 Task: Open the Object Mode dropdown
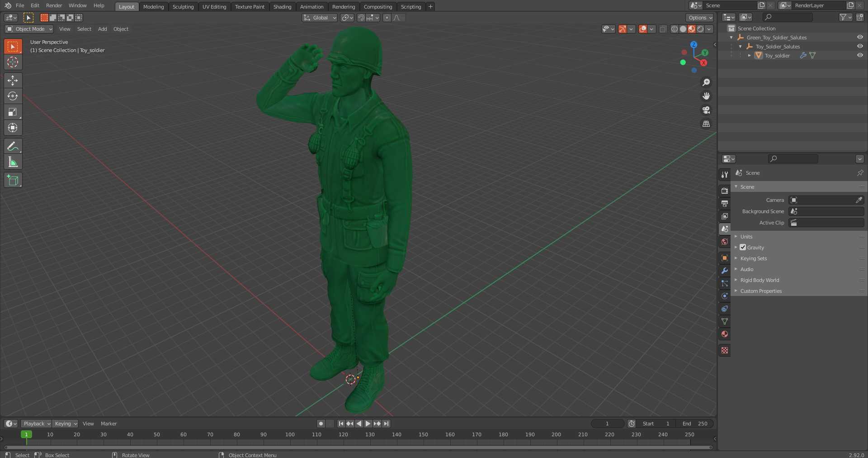click(x=29, y=29)
